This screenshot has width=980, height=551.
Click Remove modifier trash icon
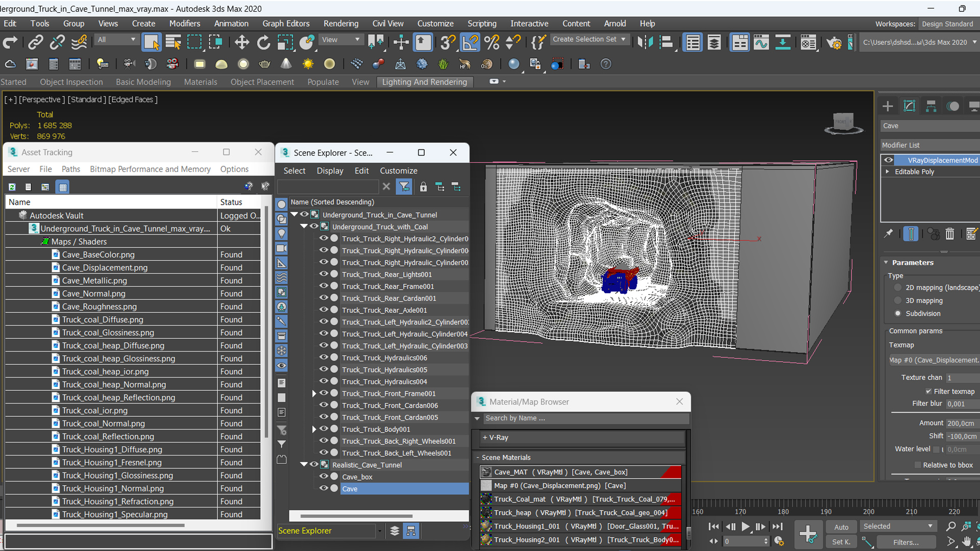pyautogui.click(x=949, y=234)
